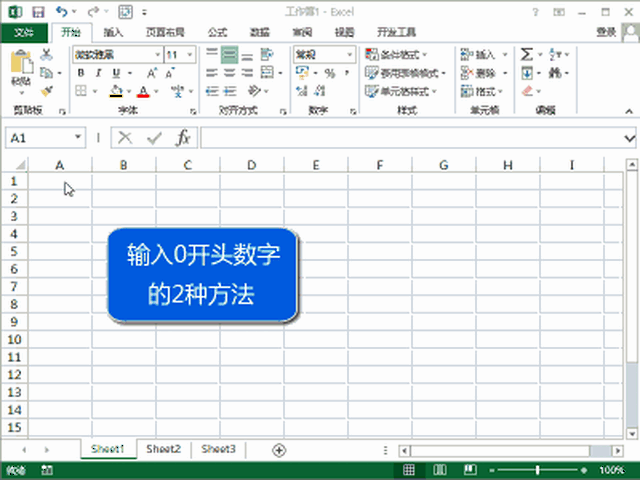Open Cell Styles menu
640x480 pixels.
(x=401, y=91)
